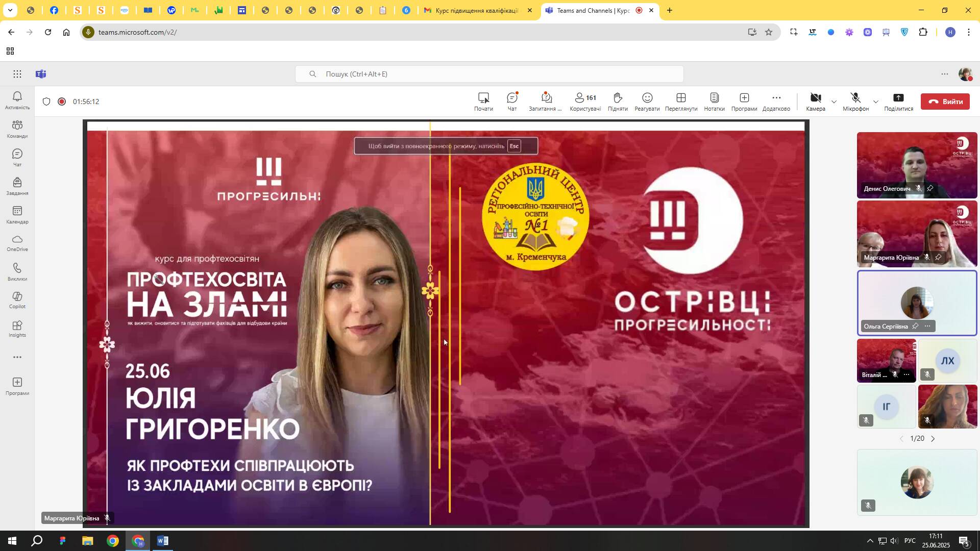Open the meeting Чат panel
This screenshot has height=551, width=980.
pos(512,102)
